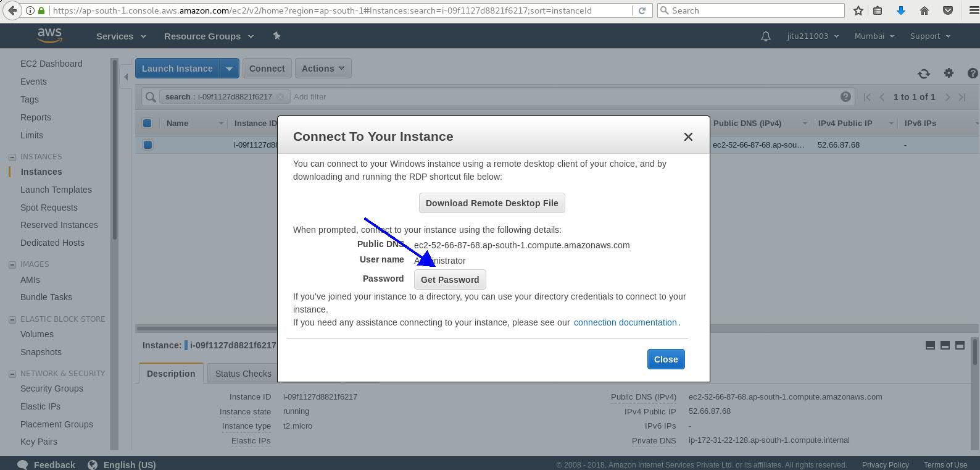The width and height of the screenshot is (980, 470).
Task: Split the instance details pane to half
Action: click(x=945, y=345)
